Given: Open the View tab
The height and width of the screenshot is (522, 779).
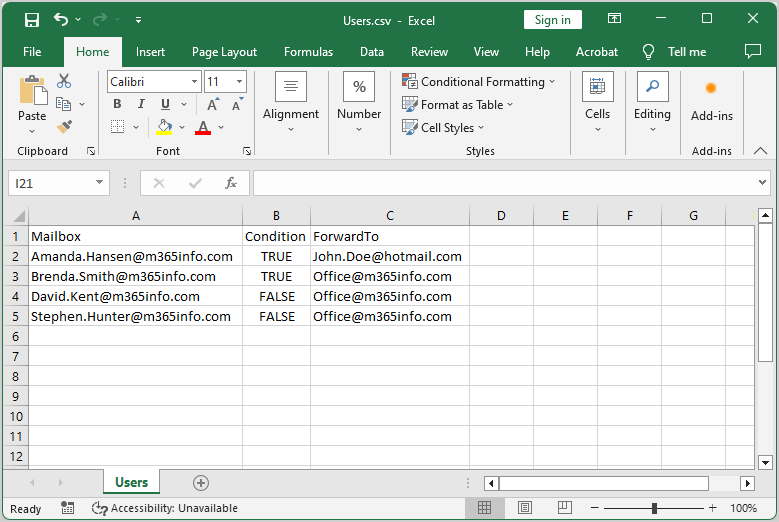Looking at the screenshot, I should click(486, 52).
